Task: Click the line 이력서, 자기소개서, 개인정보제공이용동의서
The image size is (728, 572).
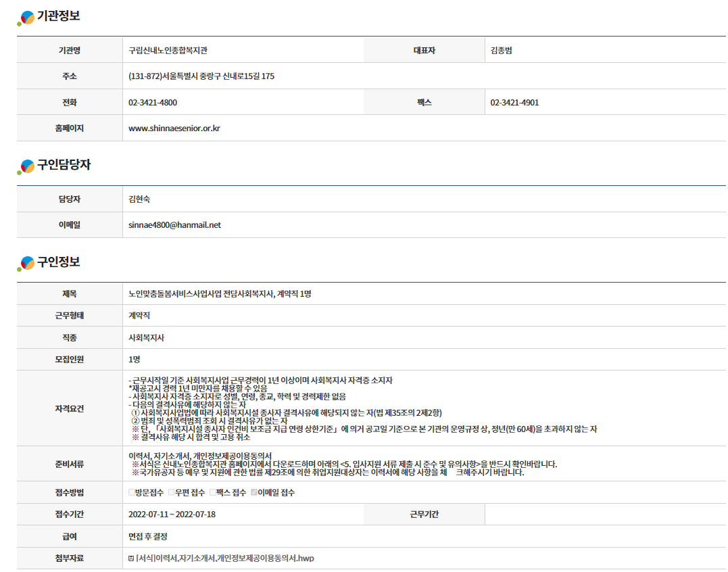Action: click(200, 456)
